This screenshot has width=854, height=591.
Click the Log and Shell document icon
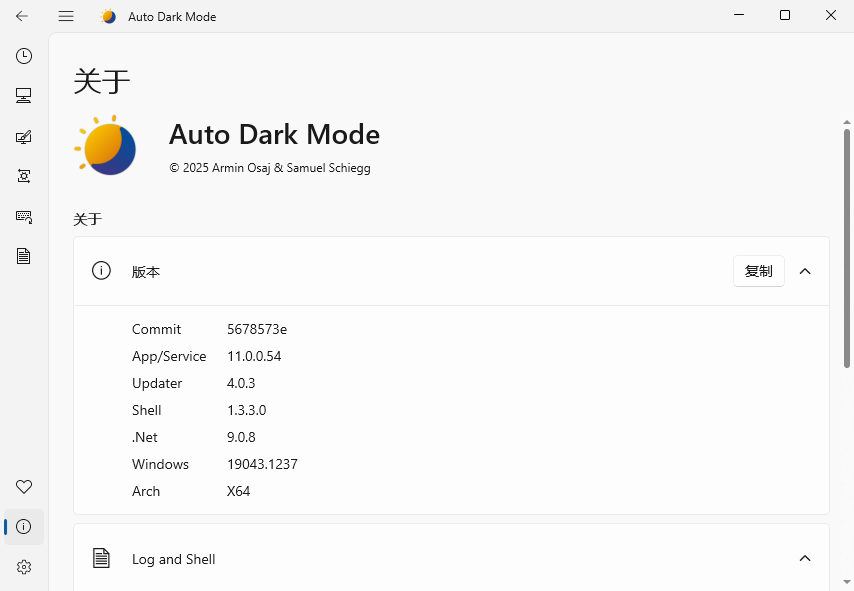(101, 558)
